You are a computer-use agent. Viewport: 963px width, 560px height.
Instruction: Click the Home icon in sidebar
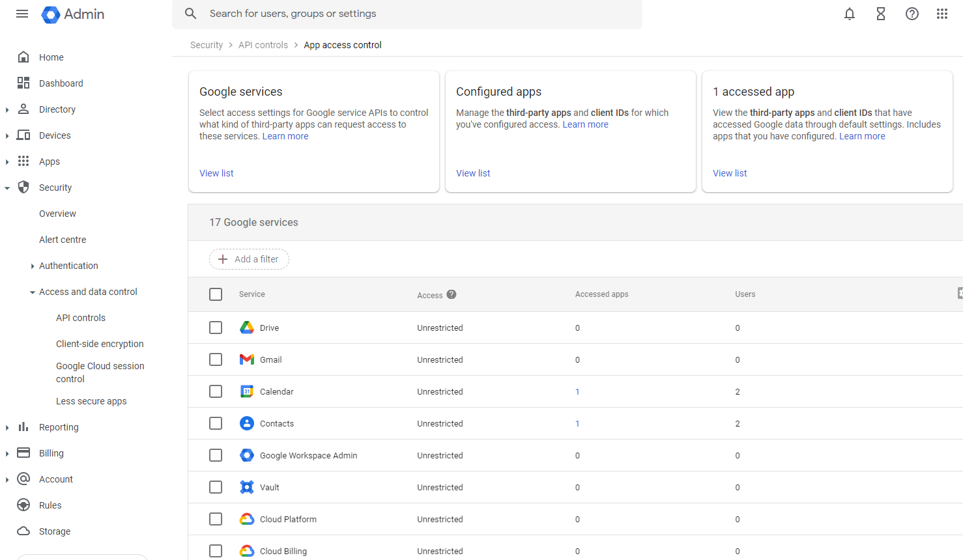(23, 57)
